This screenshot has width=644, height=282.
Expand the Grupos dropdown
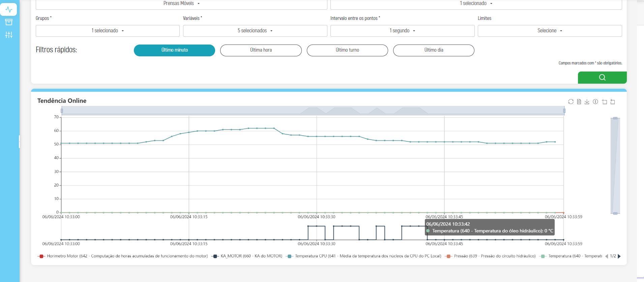click(108, 31)
